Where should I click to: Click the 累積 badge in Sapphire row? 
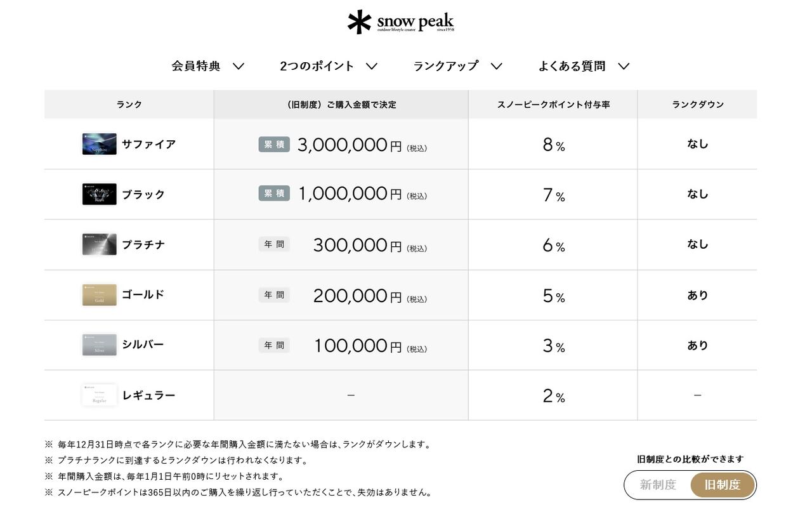pos(274,144)
